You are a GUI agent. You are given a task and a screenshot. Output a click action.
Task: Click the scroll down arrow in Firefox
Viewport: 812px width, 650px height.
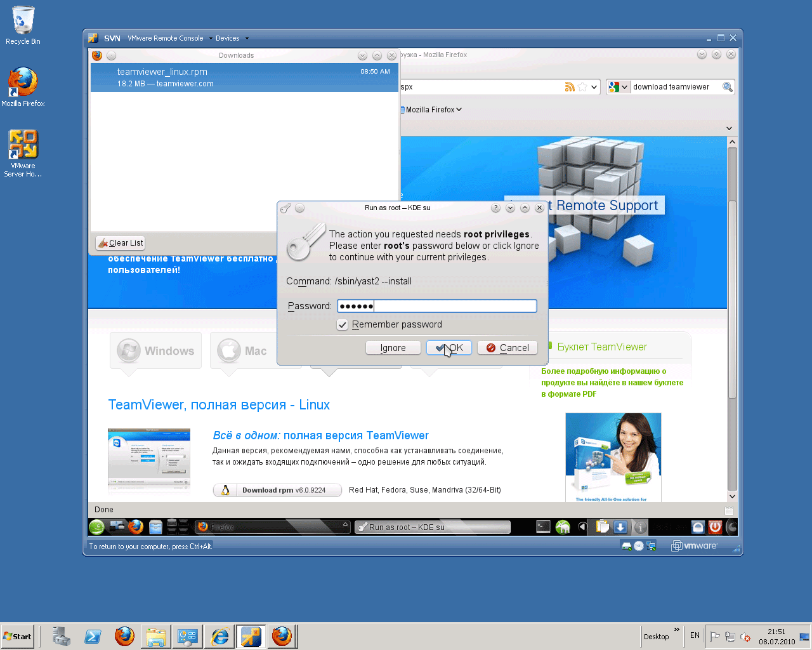coord(732,496)
